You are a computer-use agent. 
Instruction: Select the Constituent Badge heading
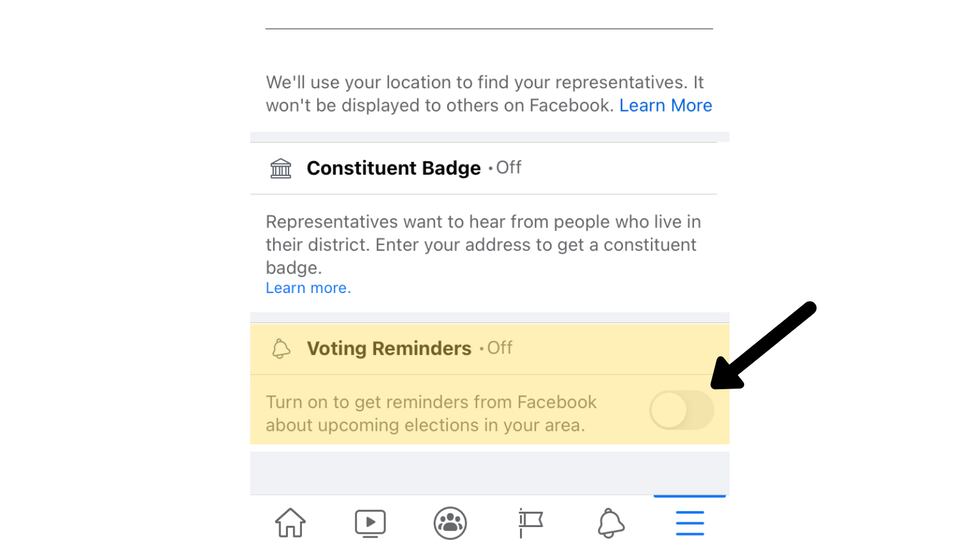coord(393,168)
